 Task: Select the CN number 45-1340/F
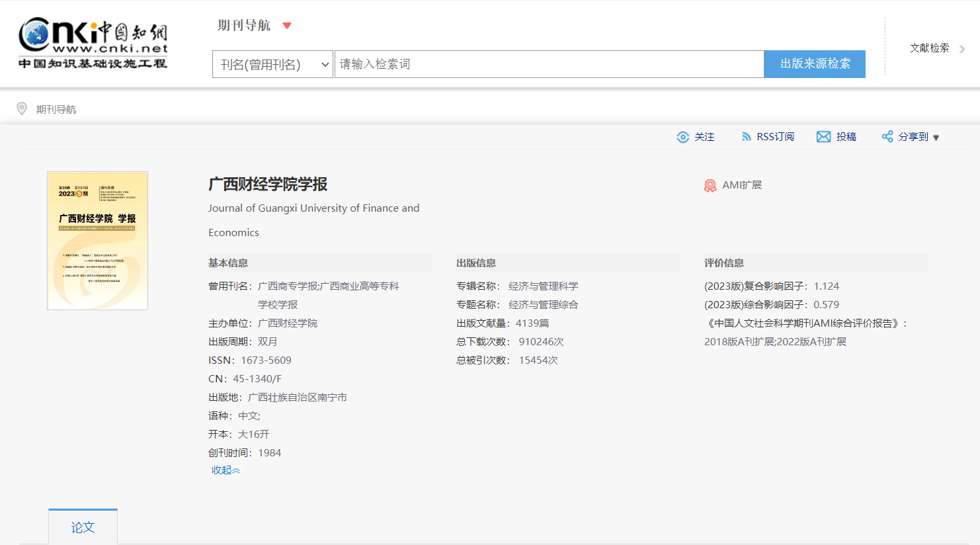pyautogui.click(x=257, y=379)
